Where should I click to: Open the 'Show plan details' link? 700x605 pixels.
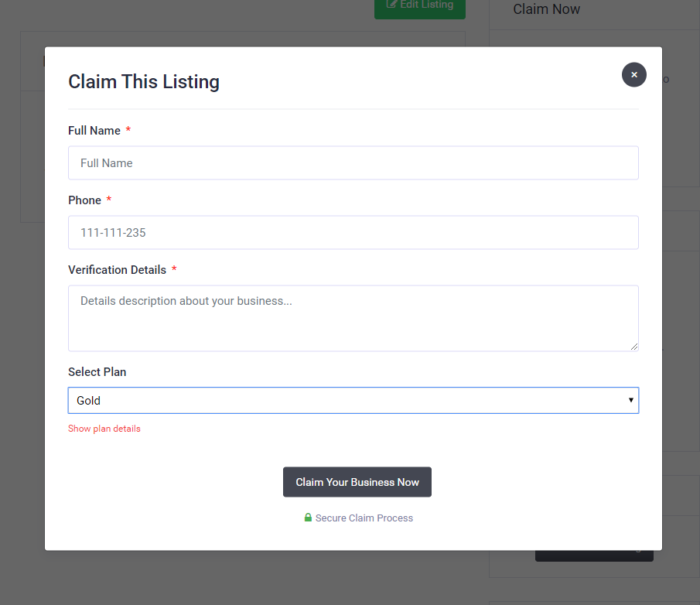tap(104, 428)
